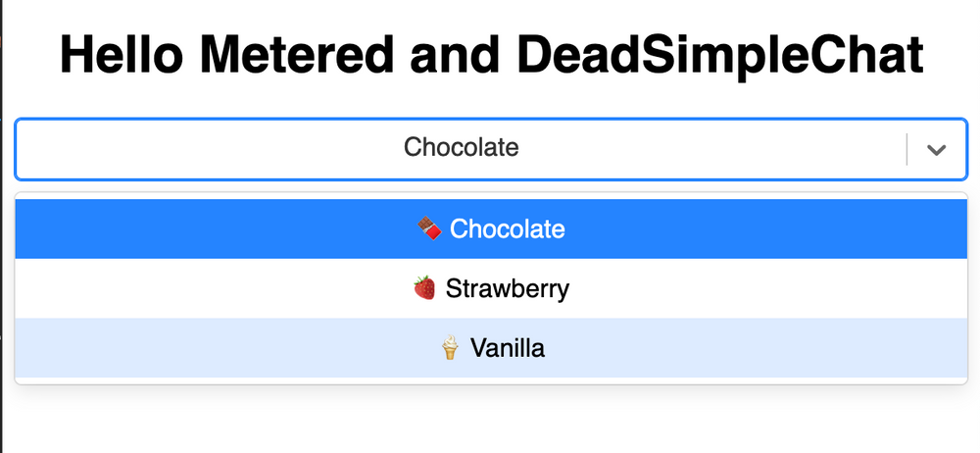Choose the highlighted Chocolate option
980x453 pixels.
point(491,229)
